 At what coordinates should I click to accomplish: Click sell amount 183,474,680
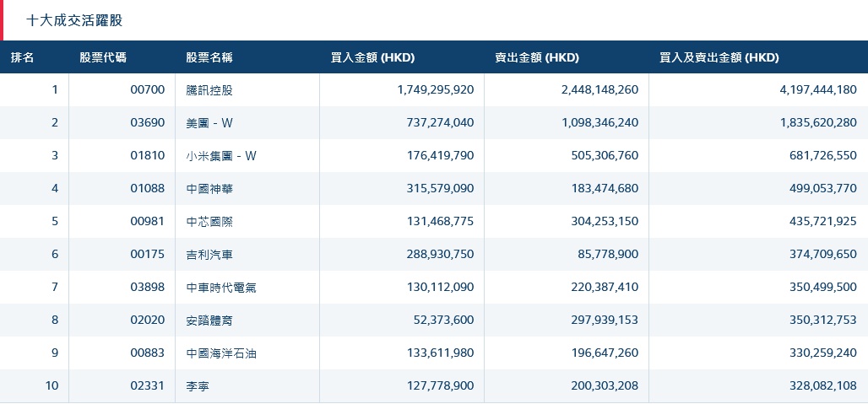pos(605,188)
